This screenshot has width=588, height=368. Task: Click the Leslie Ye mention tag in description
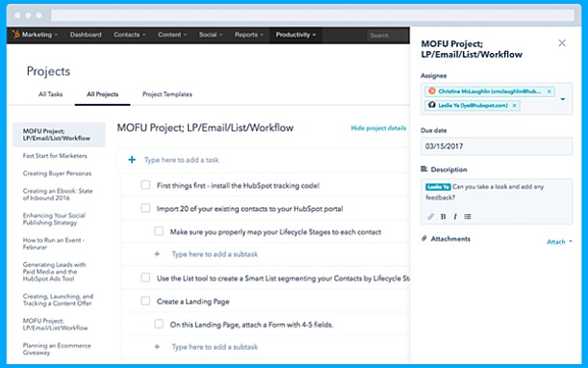pyautogui.click(x=438, y=187)
